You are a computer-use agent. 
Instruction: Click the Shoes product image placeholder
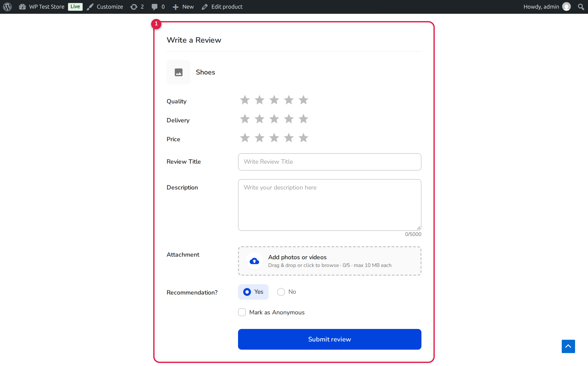[x=178, y=72]
